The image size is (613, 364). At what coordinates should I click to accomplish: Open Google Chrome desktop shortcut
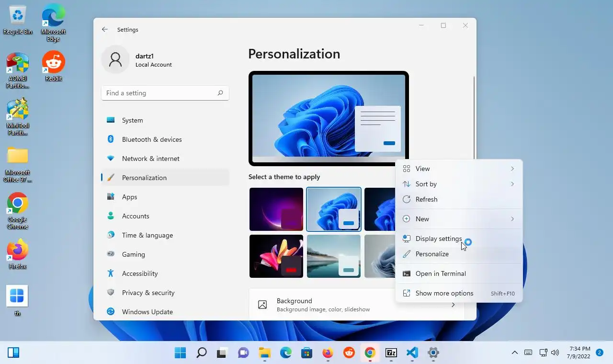[x=18, y=211]
